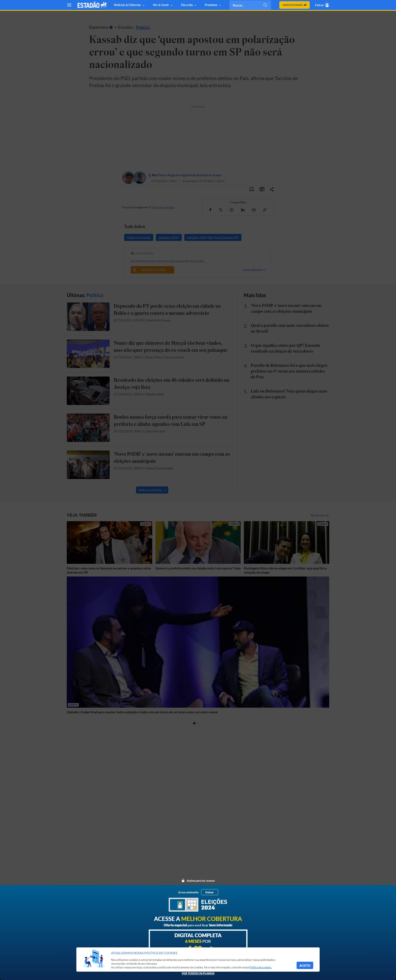The image size is (396, 980).
Task: Send the article by email icon
Action: pyautogui.click(x=254, y=210)
